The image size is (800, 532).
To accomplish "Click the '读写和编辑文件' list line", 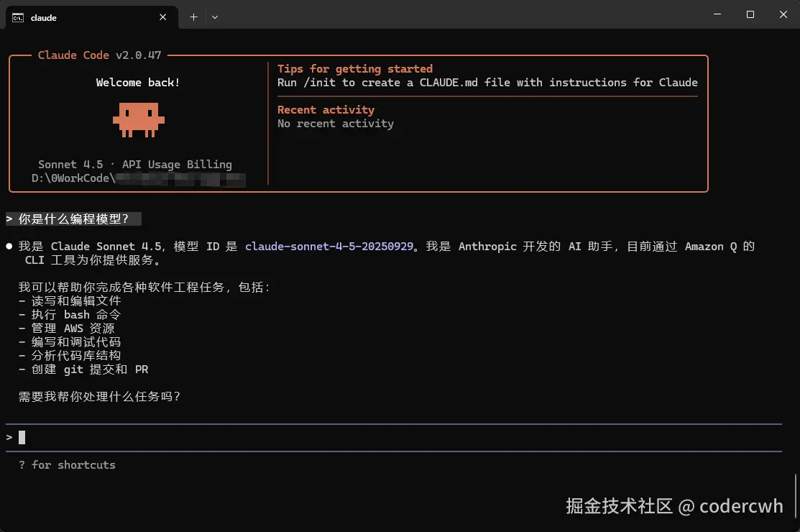I will click(x=70, y=301).
